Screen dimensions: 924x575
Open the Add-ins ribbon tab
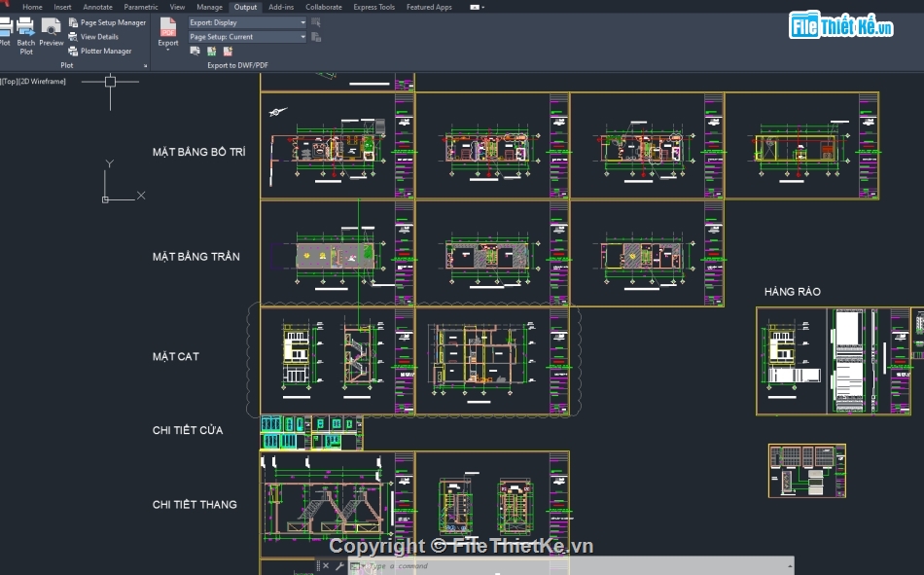pyautogui.click(x=281, y=7)
